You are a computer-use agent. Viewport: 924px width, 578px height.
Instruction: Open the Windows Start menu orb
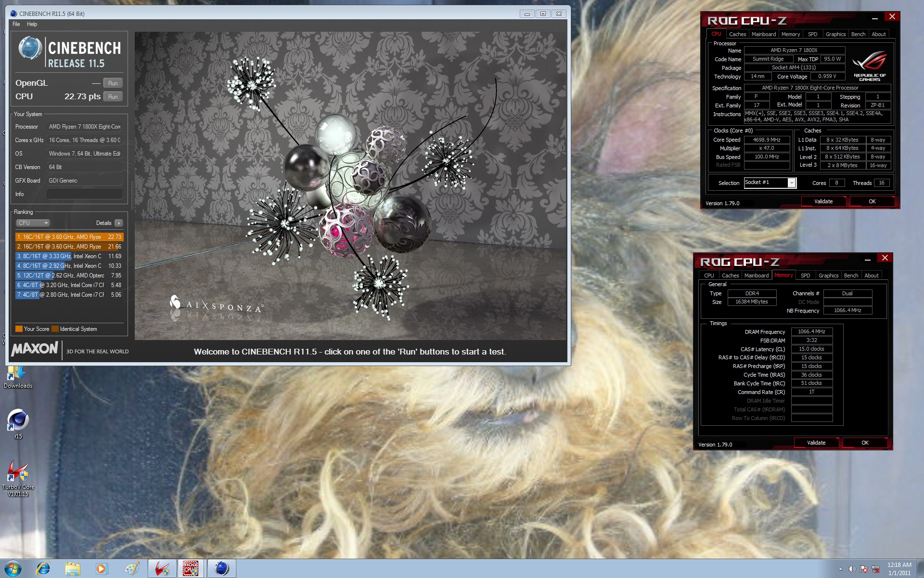(13, 569)
